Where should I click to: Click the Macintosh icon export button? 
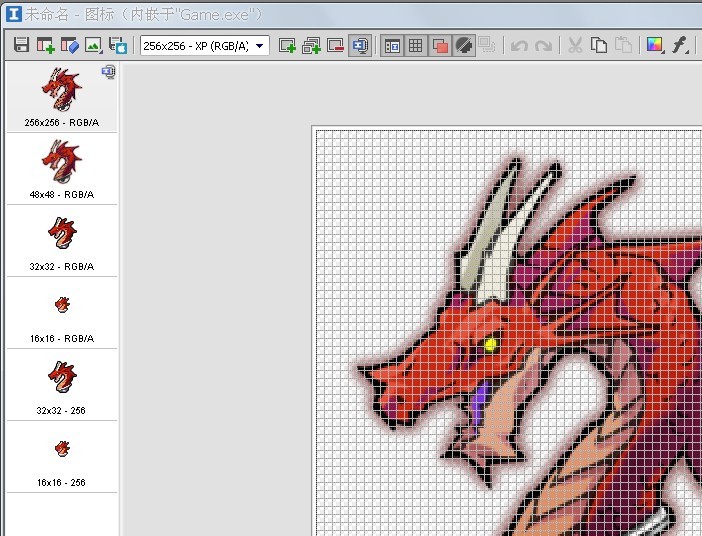[x=118, y=45]
